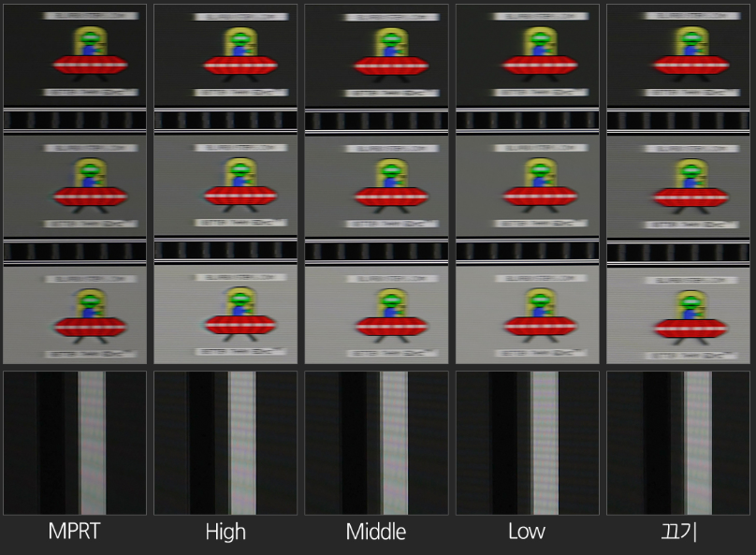Select the Middle dark-background UFO image
This screenshot has width=756, height=555.
376,55
